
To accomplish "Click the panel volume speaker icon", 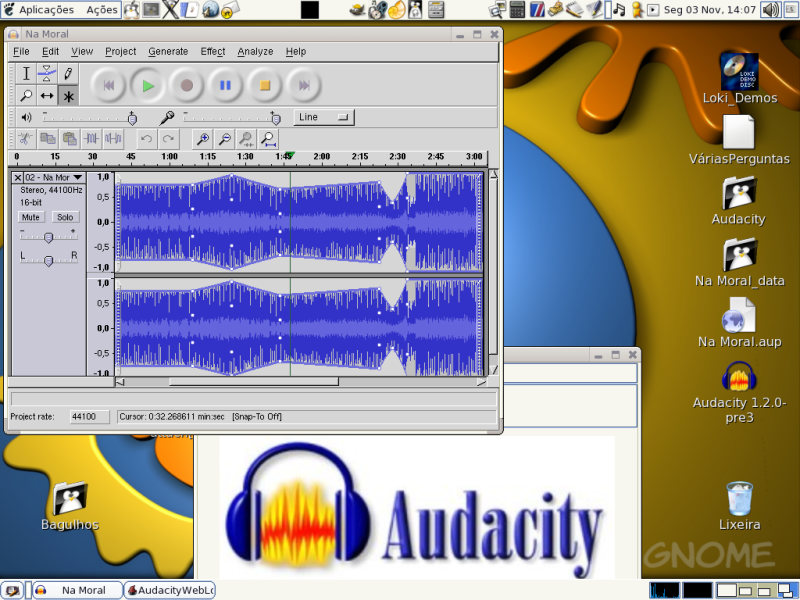I will [x=771, y=9].
